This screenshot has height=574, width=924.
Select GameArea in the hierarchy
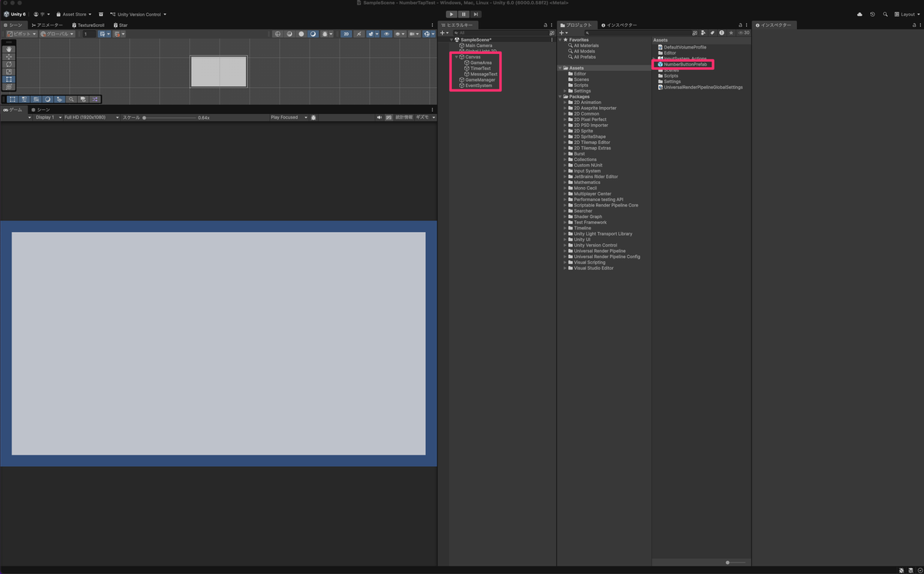click(480, 62)
